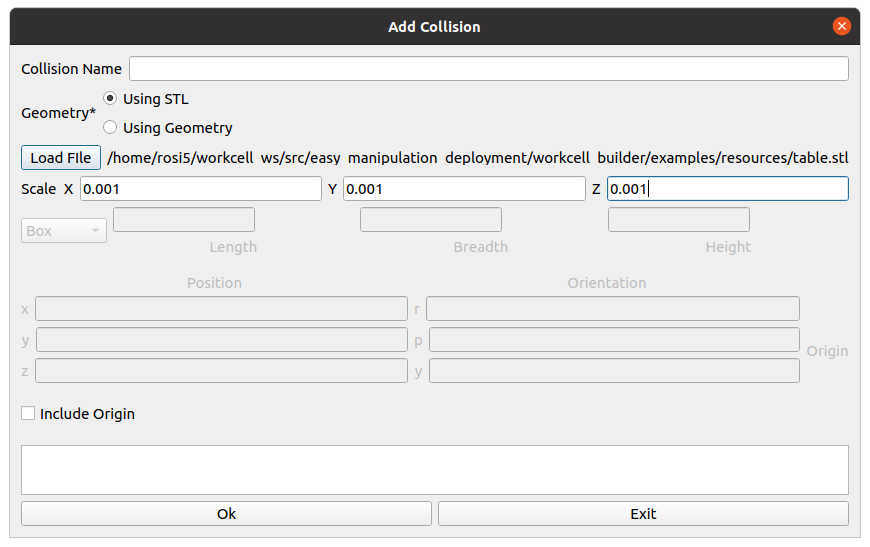Click the empty message box above Ok
The image size is (870, 547).
[435, 470]
